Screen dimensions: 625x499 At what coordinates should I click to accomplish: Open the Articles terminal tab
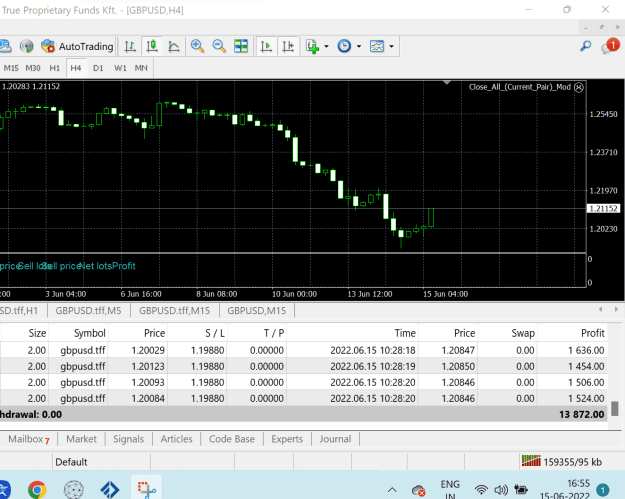pyautogui.click(x=176, y=439)
